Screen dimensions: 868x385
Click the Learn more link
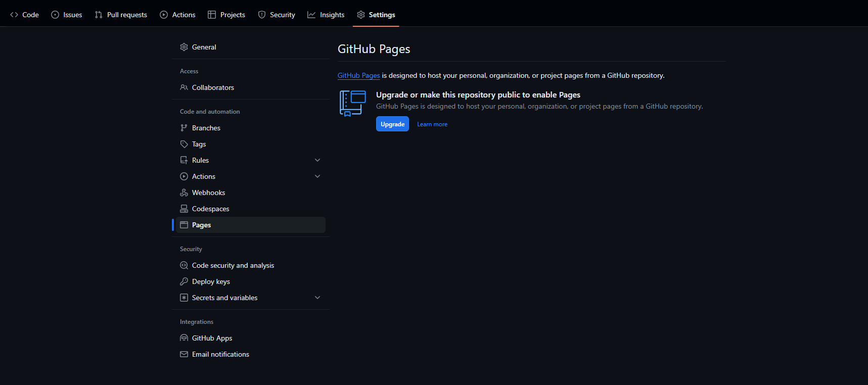(432, 124)
